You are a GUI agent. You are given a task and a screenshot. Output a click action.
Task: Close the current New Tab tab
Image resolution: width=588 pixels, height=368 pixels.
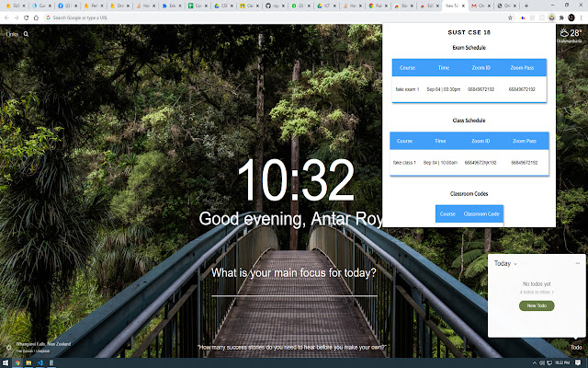tap(463, 6)
